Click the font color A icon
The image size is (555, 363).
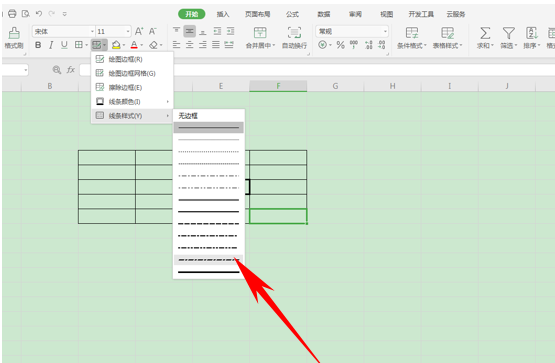[134, 45]
